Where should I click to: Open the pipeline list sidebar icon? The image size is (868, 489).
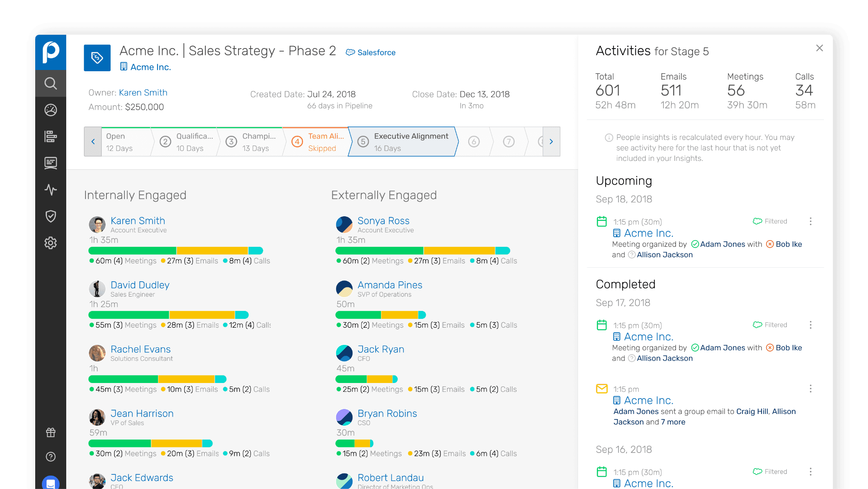click(x=51, y=137)
